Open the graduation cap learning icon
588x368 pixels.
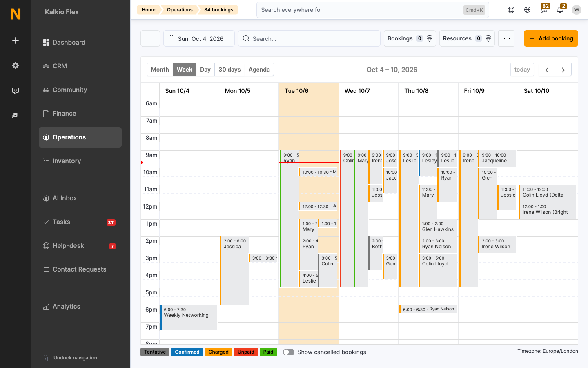click(x=16, y=115)
